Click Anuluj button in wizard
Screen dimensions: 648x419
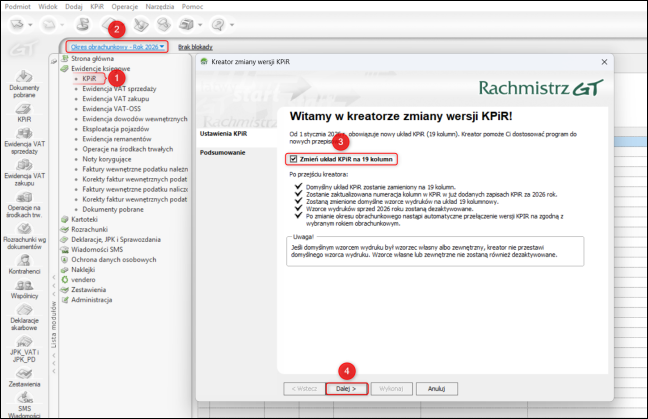pyautogui.click(x=436, y=389)
